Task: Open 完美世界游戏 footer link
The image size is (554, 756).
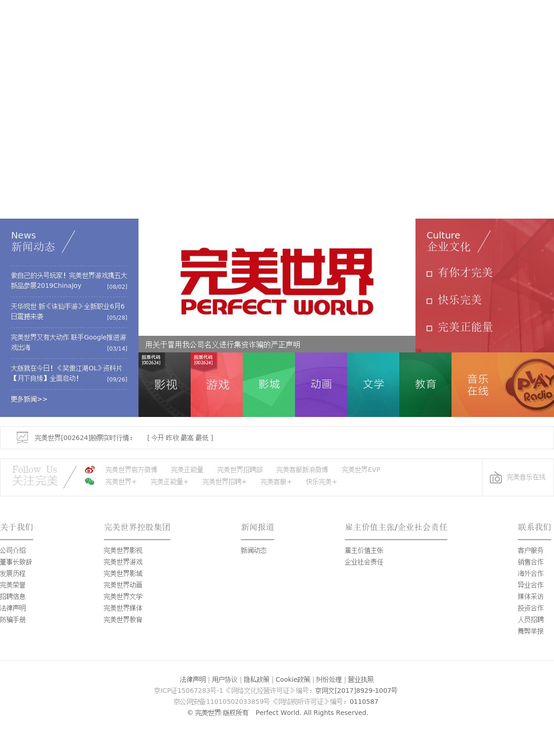Action: click(123, 562)
